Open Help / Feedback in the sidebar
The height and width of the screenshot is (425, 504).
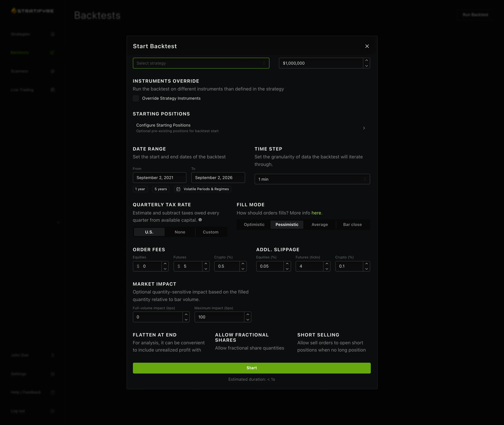click(33, 392)
